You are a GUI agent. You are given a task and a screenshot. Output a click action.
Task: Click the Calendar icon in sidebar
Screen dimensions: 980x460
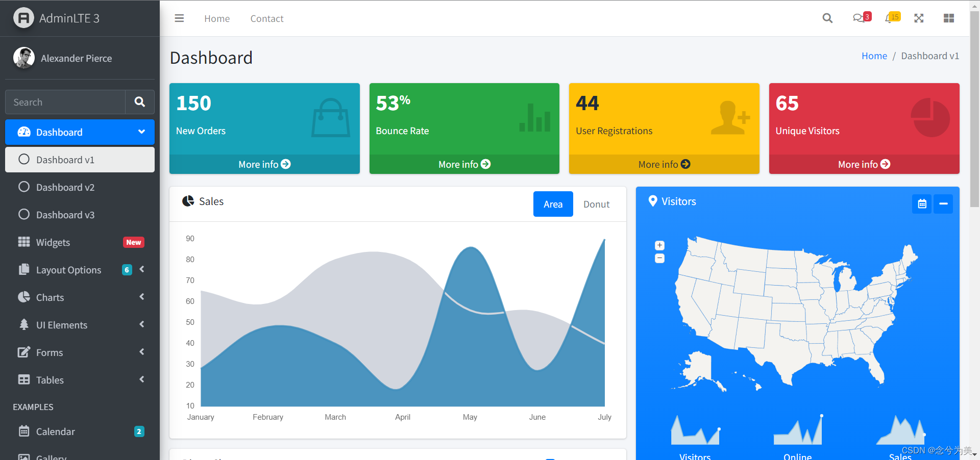point(24,431)
